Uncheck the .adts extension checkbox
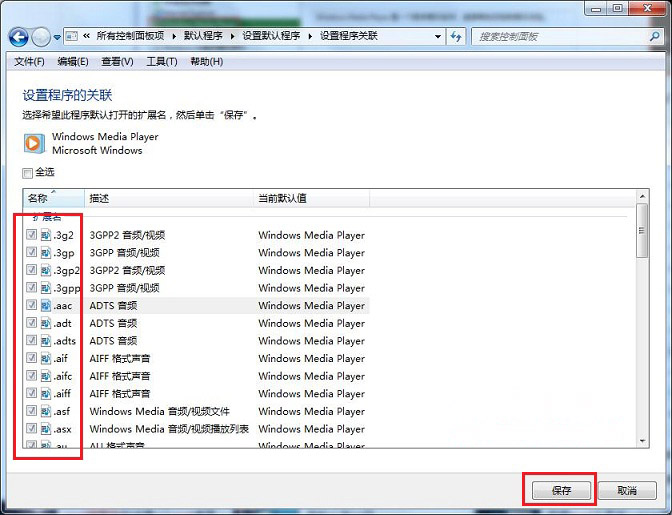The width and height of the screenshot is (672, 515). pyautogui.click(x=31, y=340)
